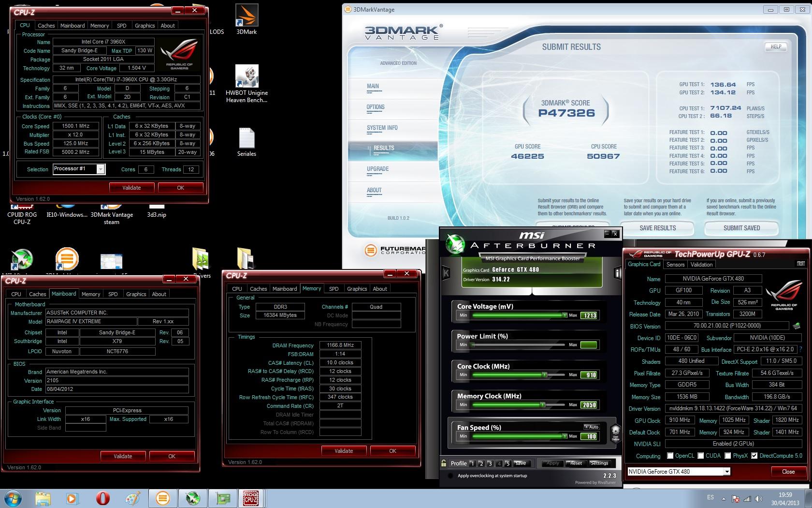Viewport: 812px width, 508px height.
Task: Show hidden tray icons arrow
Action: 724,499
